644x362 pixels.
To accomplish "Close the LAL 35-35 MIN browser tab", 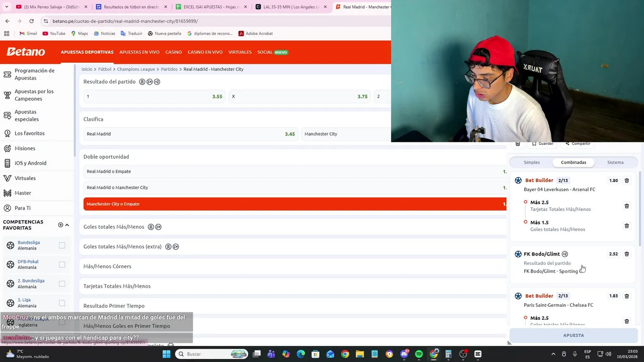I will [x=326, y=7].
